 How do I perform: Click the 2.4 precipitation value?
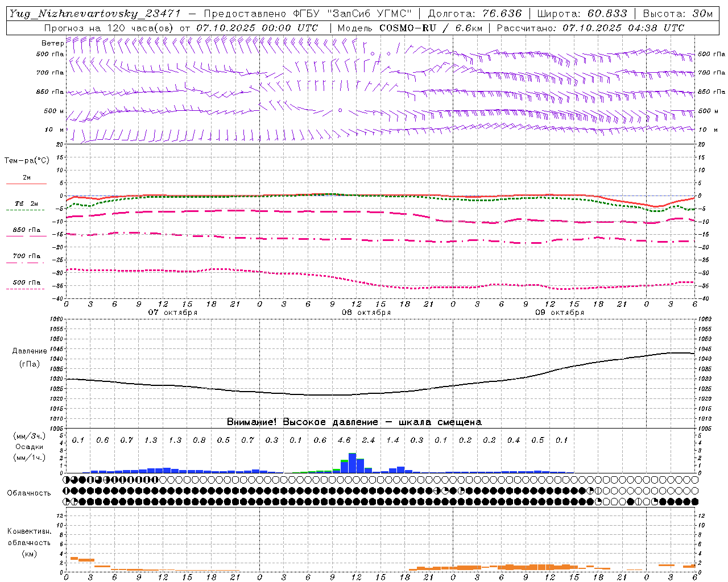tap(369, 440)
